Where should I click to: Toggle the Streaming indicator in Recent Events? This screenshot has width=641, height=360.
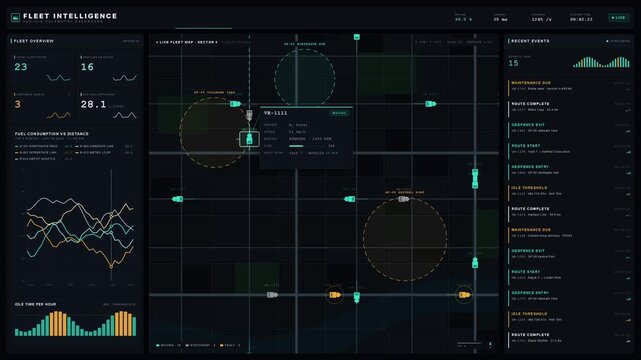[x=618, y=41]
